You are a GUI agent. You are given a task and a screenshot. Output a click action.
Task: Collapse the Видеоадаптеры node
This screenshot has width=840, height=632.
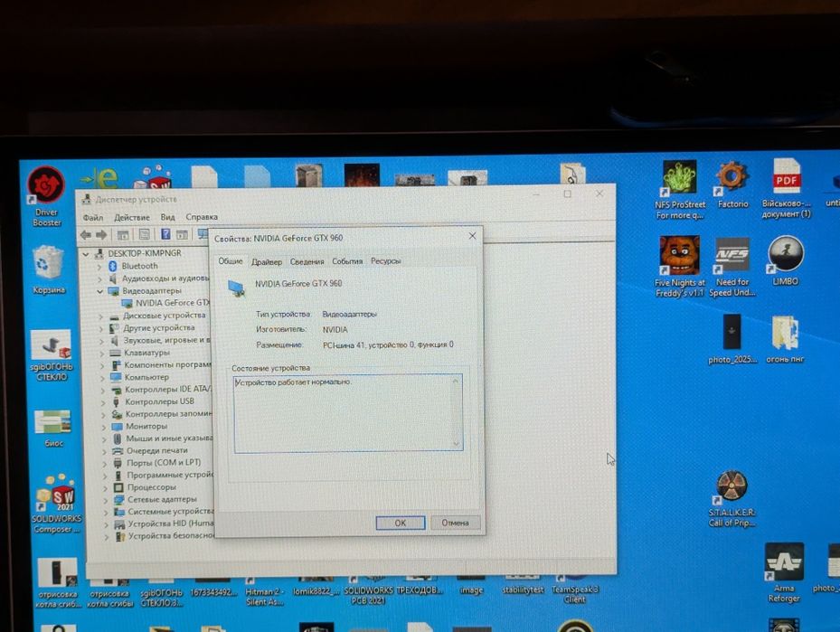[x=99, y=291]
